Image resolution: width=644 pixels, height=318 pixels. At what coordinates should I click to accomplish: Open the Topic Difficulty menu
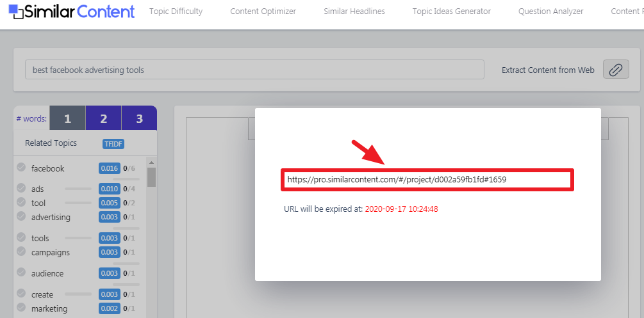point(176,12)
